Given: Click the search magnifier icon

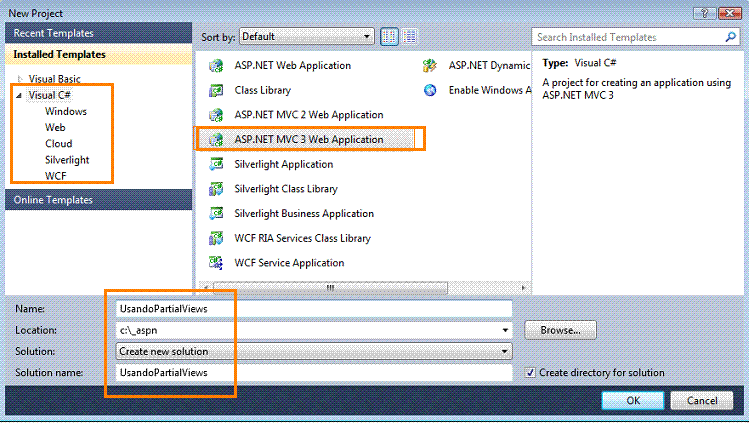Looking at the screenshot, I should tap(730, 37).
